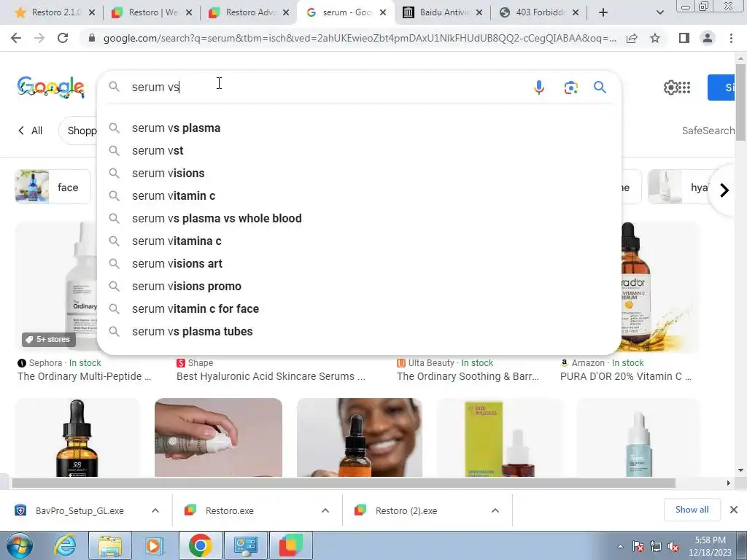Screen dimensions: 747x560
Task: Expand BavPro_Setup_GL.exe download options
Action: [x=155, y=510]
